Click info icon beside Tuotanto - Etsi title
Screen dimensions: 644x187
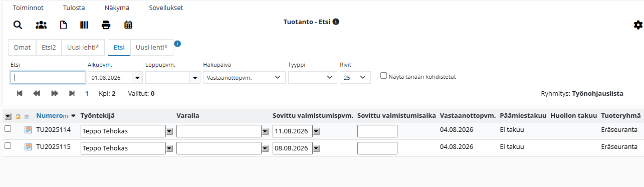click(336, 22)
